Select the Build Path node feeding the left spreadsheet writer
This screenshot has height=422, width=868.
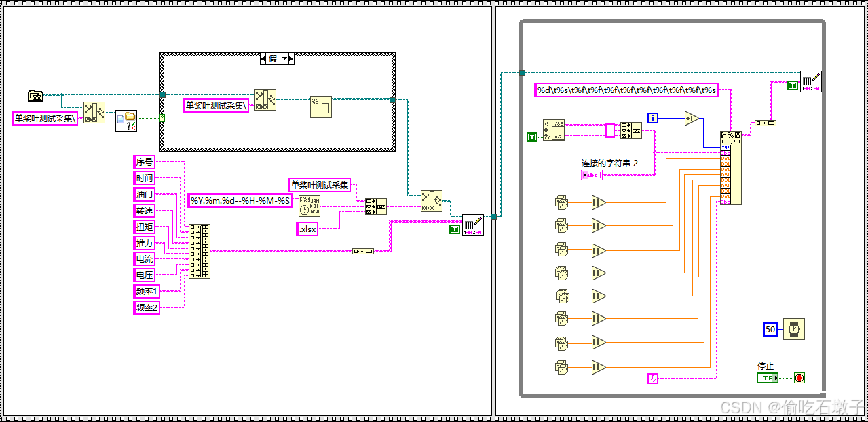point(431,201)
